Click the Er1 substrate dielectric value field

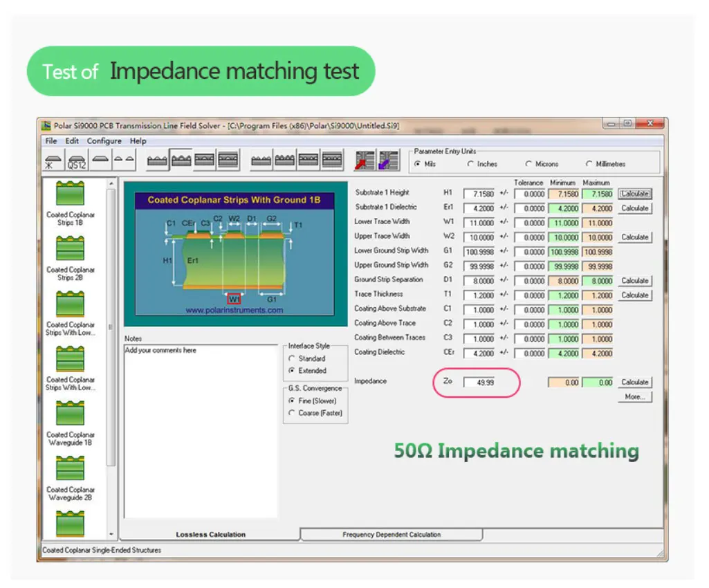point(479,208)
